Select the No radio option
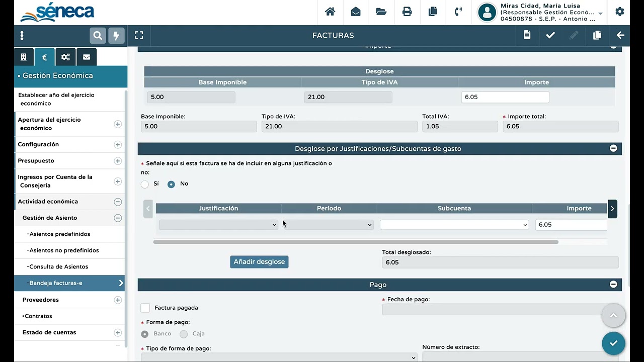Viewport: 644px width, 362px height. 171,184
